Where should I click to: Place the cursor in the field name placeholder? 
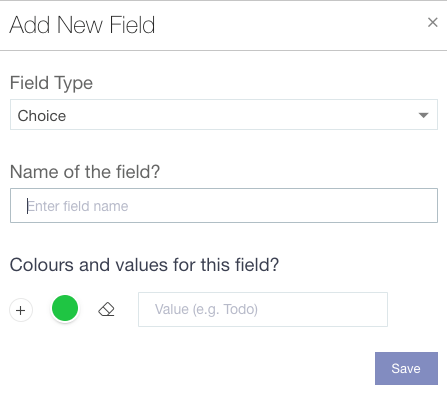pyautogui.click(x=78, y=206)
